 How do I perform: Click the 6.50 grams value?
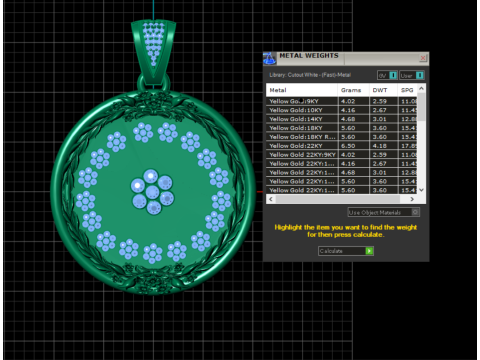point(348,146)
